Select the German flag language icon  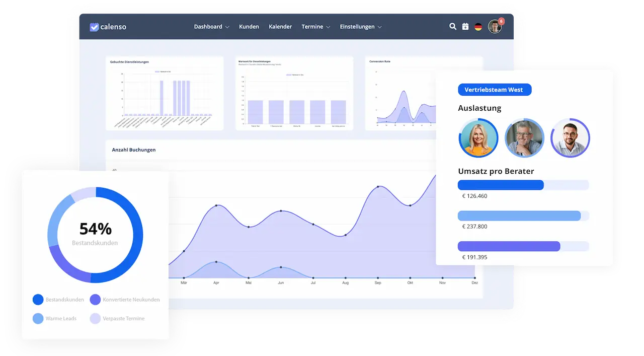click(x=478, y=27)
